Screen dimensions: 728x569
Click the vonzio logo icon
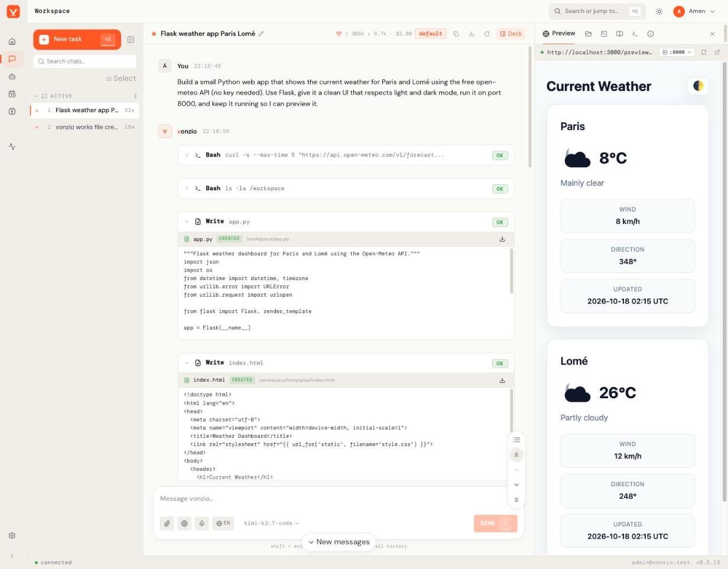coord(13,11)
